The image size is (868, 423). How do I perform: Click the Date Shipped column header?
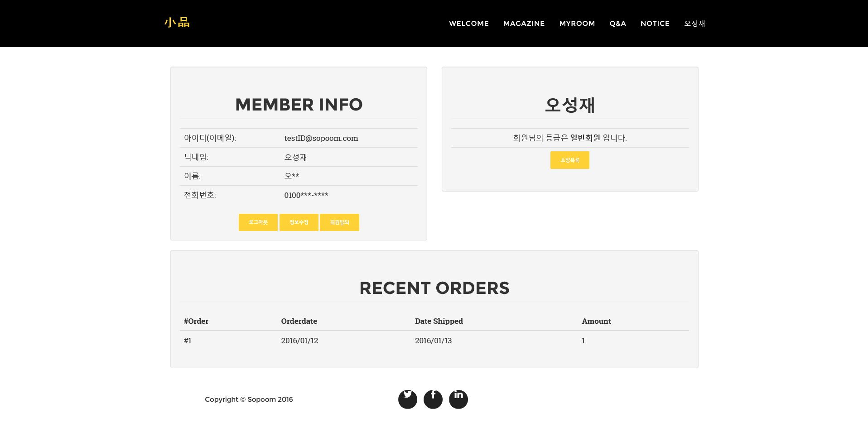[x=439, y=321]
